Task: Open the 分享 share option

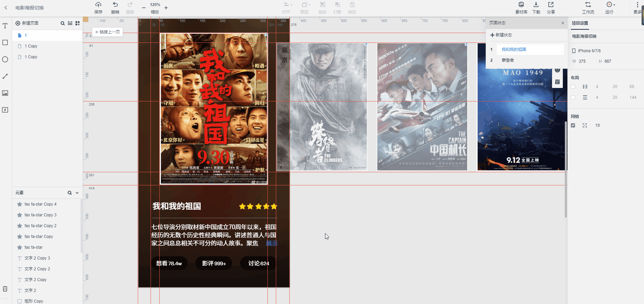Action: [x=551, y=8]
